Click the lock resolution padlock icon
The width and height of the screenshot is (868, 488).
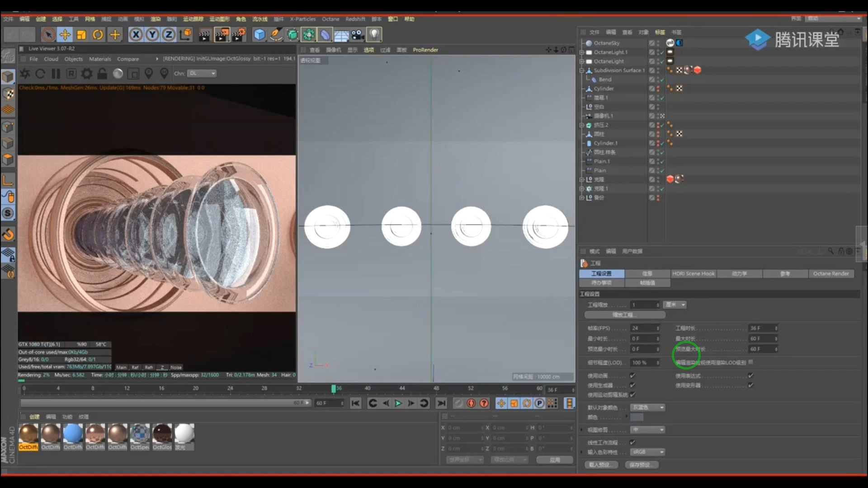pyautogui.click(x=102, y=74)
